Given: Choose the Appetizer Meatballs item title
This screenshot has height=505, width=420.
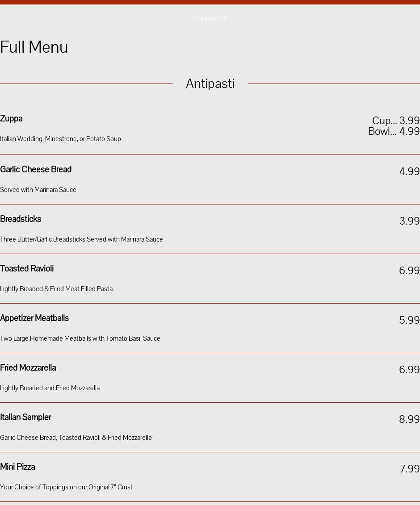Looking at the screenshot, I should tap(34, 318).
